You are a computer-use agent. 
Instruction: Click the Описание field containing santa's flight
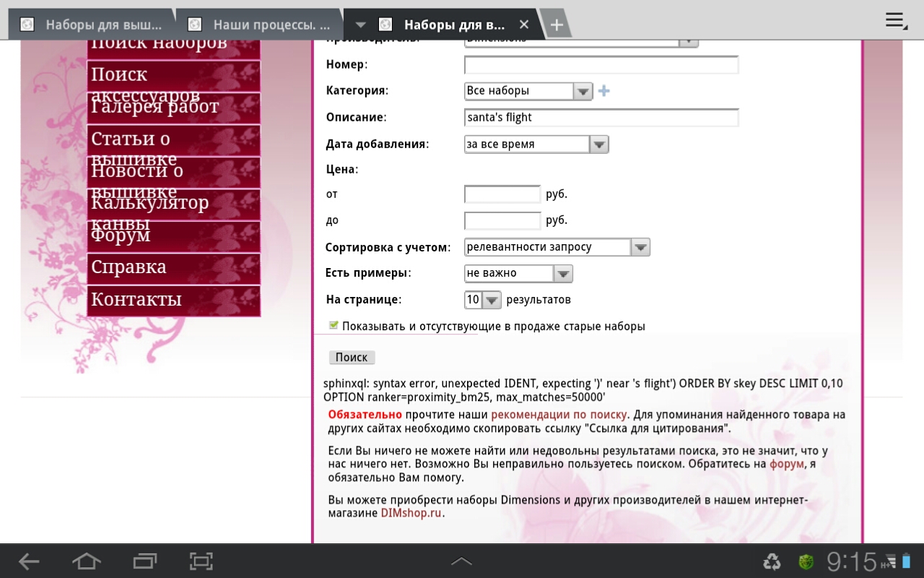(x=601, y=118)
